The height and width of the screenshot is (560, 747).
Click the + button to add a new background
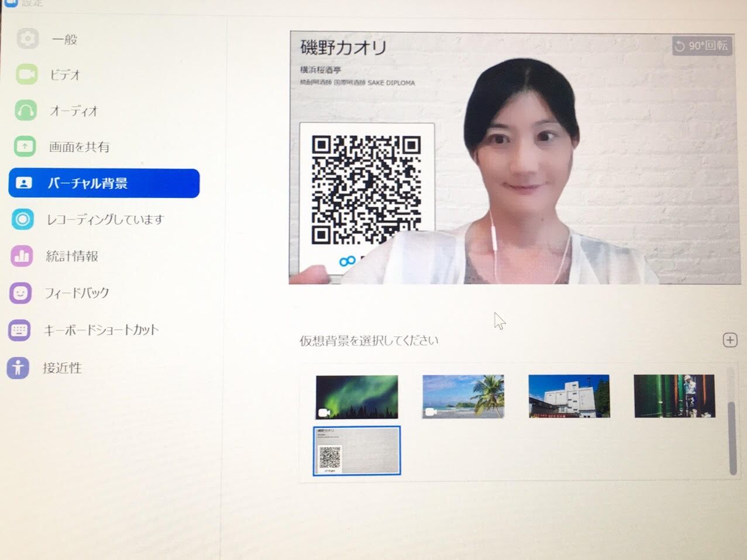point(729,340)
